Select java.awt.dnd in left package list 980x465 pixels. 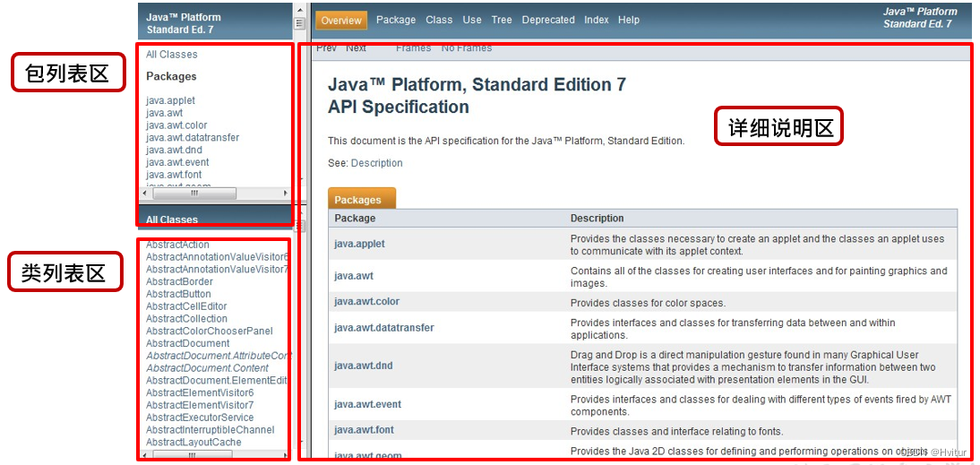[174, 150]
